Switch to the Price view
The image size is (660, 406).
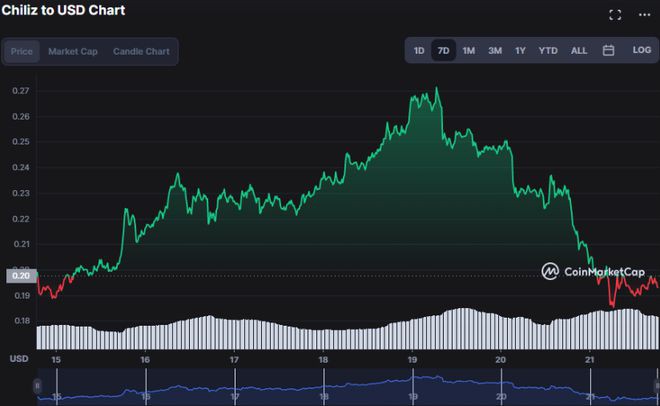(x=21, y=51)
